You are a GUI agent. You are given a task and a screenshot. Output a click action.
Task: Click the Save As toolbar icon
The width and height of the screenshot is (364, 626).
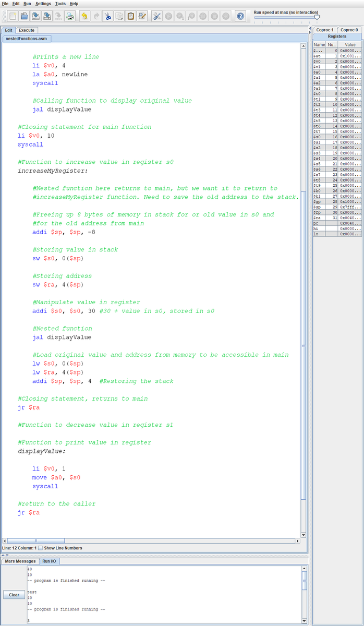coord(47,16)
